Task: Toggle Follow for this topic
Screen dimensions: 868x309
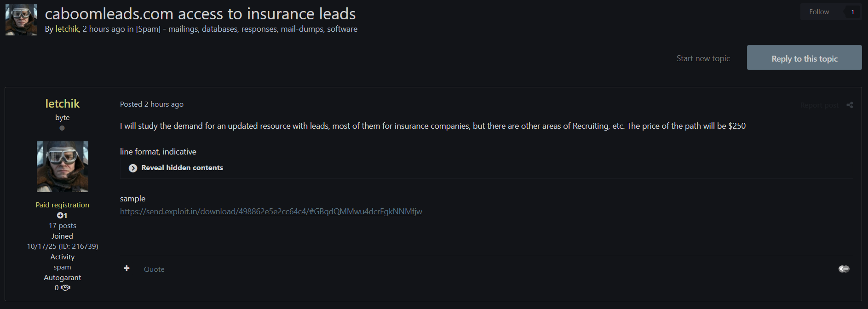Action: click(x=819, y=12)
